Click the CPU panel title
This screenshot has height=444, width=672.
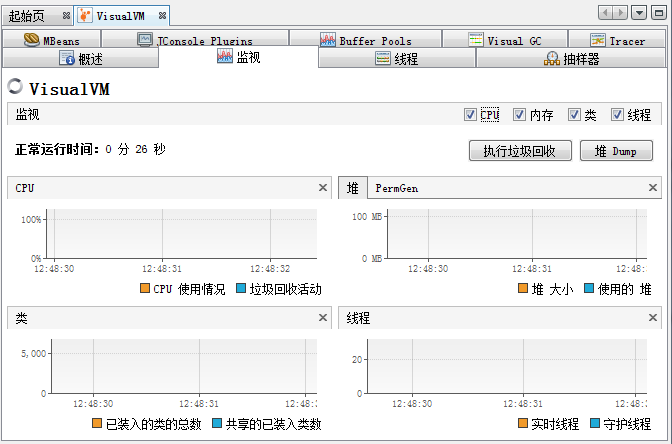pos(24,188)
